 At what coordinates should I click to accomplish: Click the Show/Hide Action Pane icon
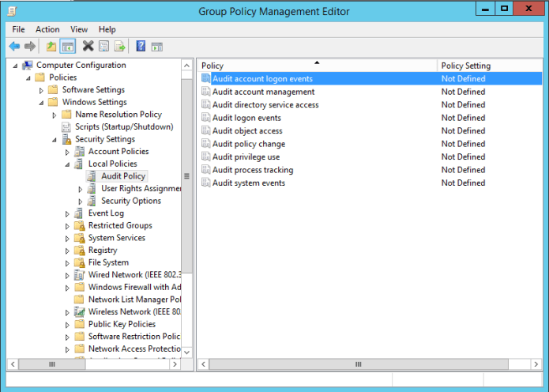click(157, 47)
